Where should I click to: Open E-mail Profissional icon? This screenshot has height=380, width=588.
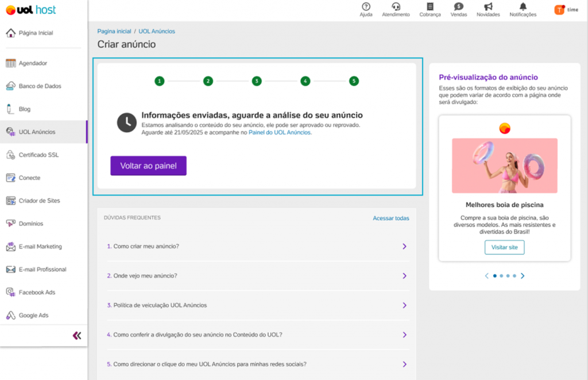(x=10, y=269)
